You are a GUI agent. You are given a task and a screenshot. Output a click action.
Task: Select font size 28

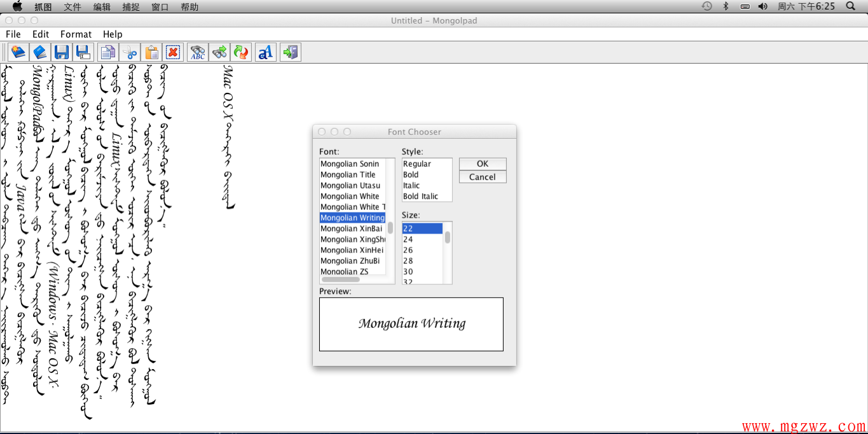422,261
